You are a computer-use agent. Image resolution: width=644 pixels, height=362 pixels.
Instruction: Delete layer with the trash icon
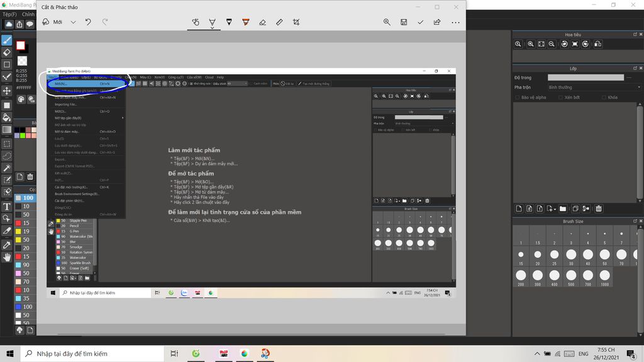599,209
